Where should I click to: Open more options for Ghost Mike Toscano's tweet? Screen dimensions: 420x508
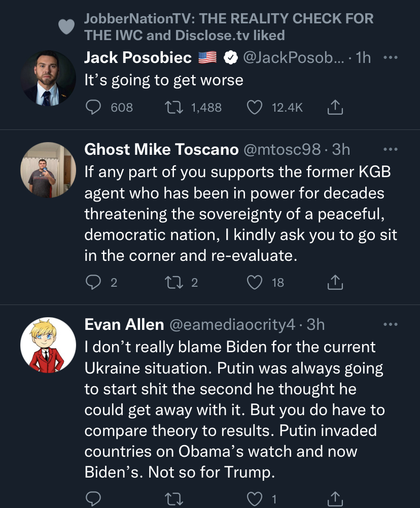390,149
